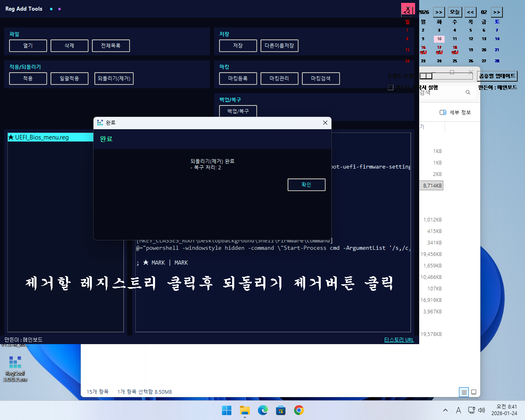Image resolution: width=525 pixels, height=420 pixels.
Task: Advance calendar to next year beside 2026
Action: point(439,12)
